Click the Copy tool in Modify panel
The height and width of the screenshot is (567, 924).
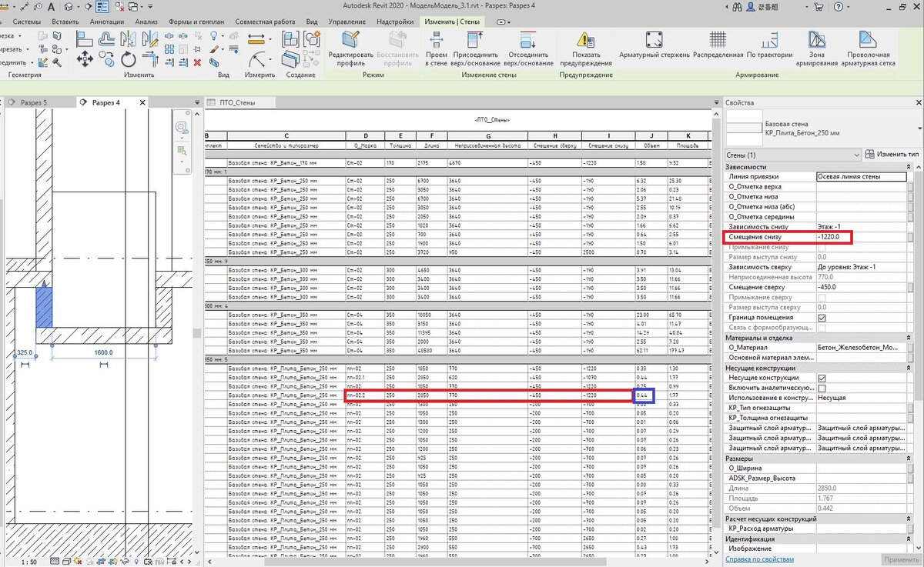tap(106, 59)
